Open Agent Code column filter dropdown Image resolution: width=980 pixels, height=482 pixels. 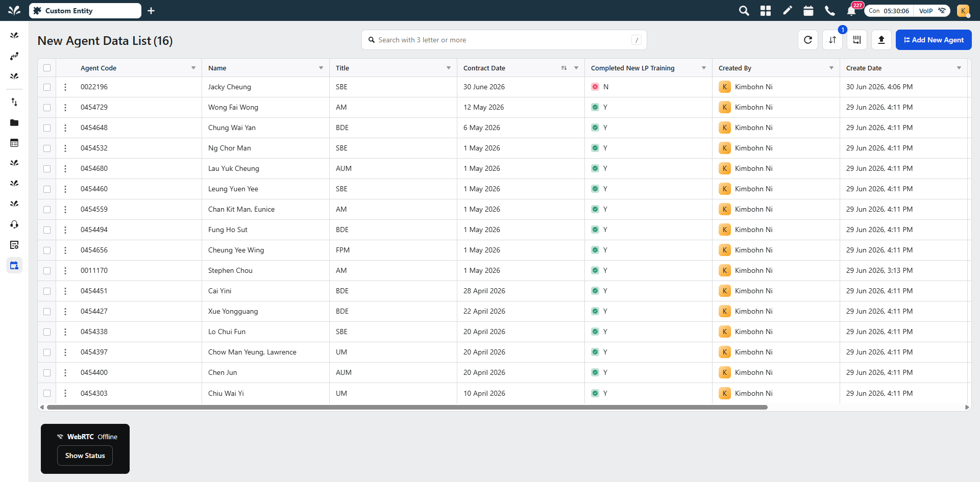(x=193, y=68)
